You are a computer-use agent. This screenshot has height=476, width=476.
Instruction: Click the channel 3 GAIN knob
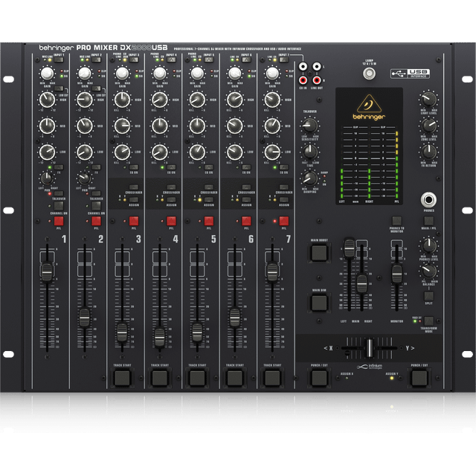click(x=122, y=73)
